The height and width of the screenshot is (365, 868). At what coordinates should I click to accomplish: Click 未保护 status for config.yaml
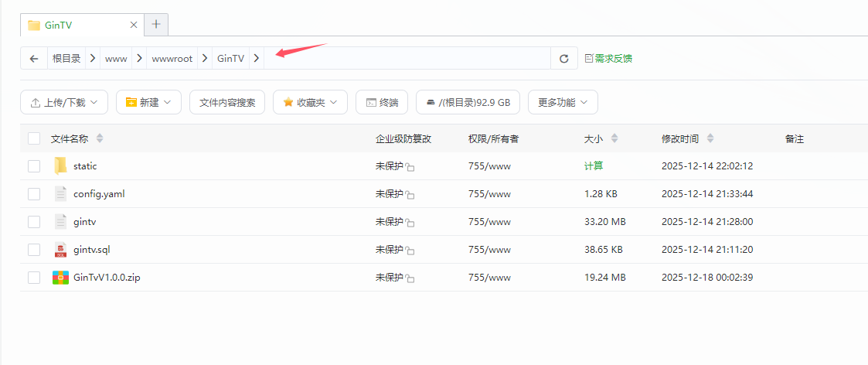[x=390, y=194]
